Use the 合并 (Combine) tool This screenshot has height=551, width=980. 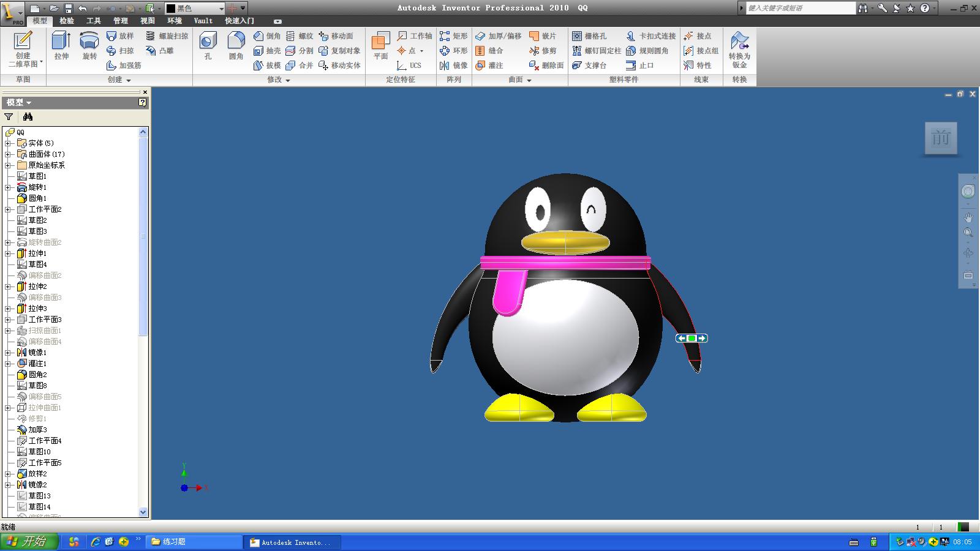tap(300, 66)
